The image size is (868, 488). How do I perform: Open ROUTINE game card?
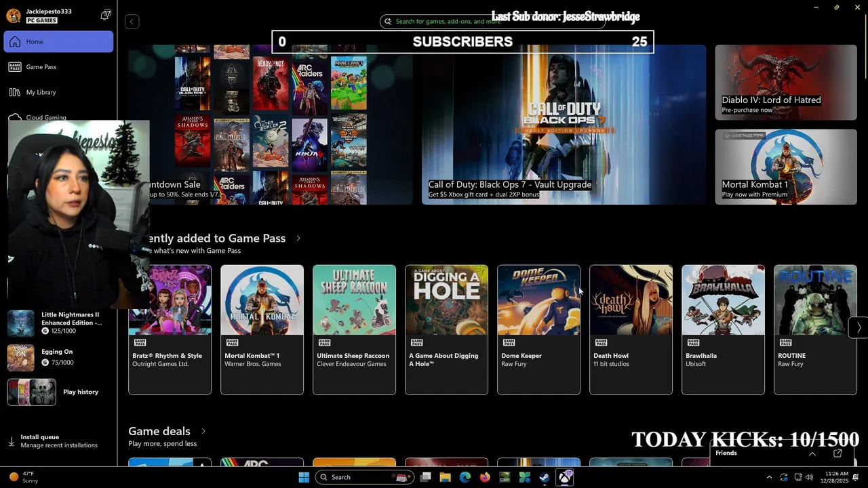pos(815,329)
